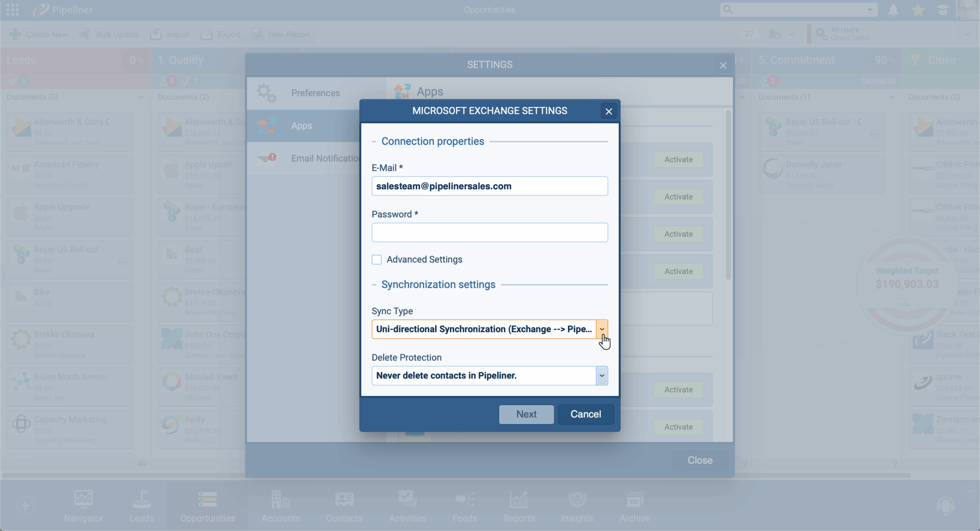Enable the Advanced Settings checkbox
This screenshot has height=531, width=980.
377,260
